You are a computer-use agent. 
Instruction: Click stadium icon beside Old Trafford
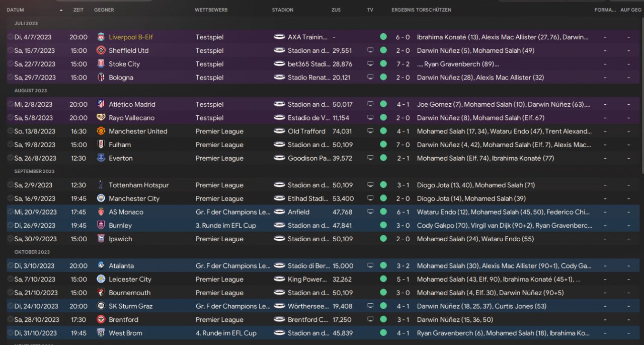[279, 131]
